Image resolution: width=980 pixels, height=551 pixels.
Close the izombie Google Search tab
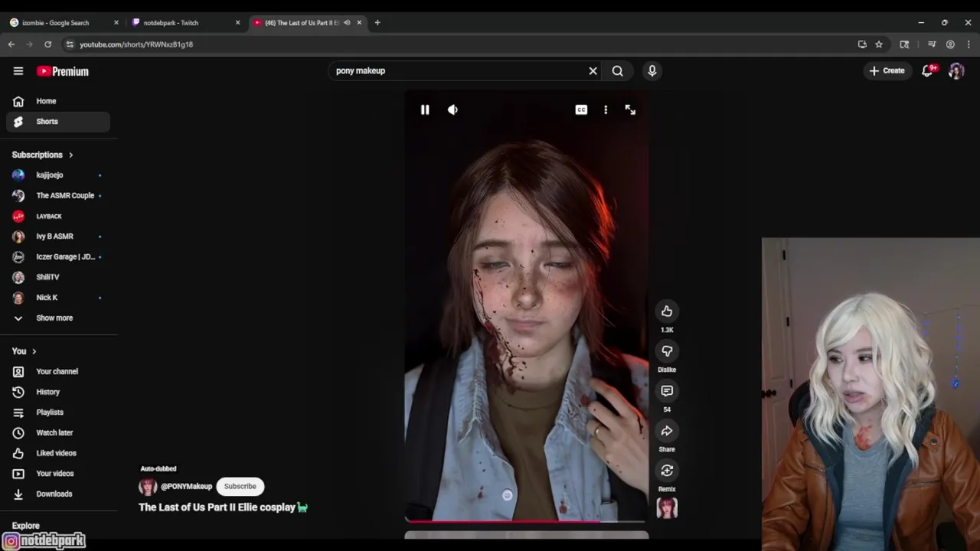[x=116, y=23]
